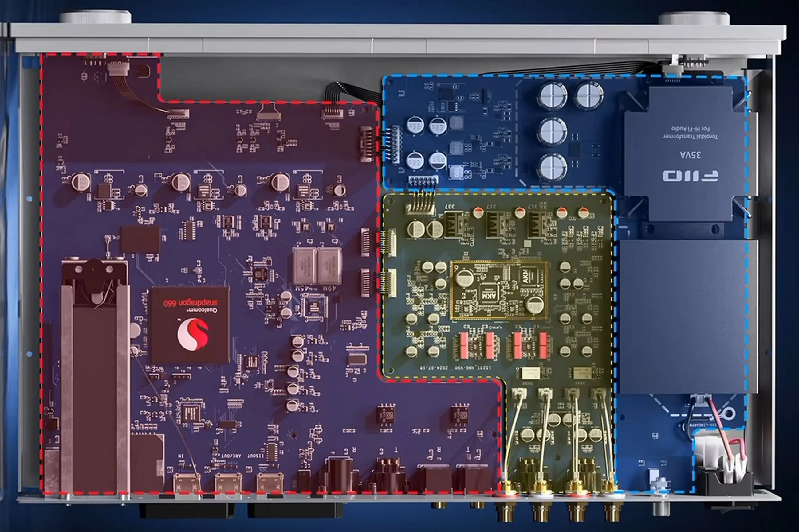
Task: Select the HDMI IN port
Action: [x=187, y=483]
